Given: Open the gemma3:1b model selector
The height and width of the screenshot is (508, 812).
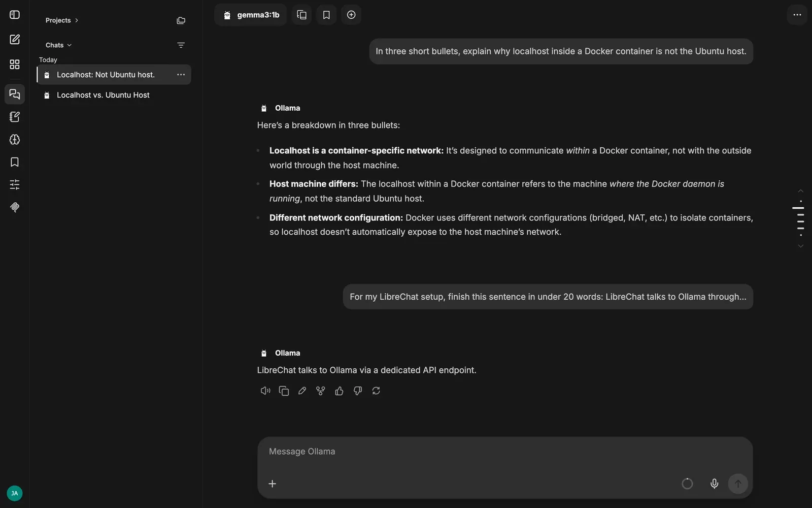Looking at the screenshot, I should 251,15.
